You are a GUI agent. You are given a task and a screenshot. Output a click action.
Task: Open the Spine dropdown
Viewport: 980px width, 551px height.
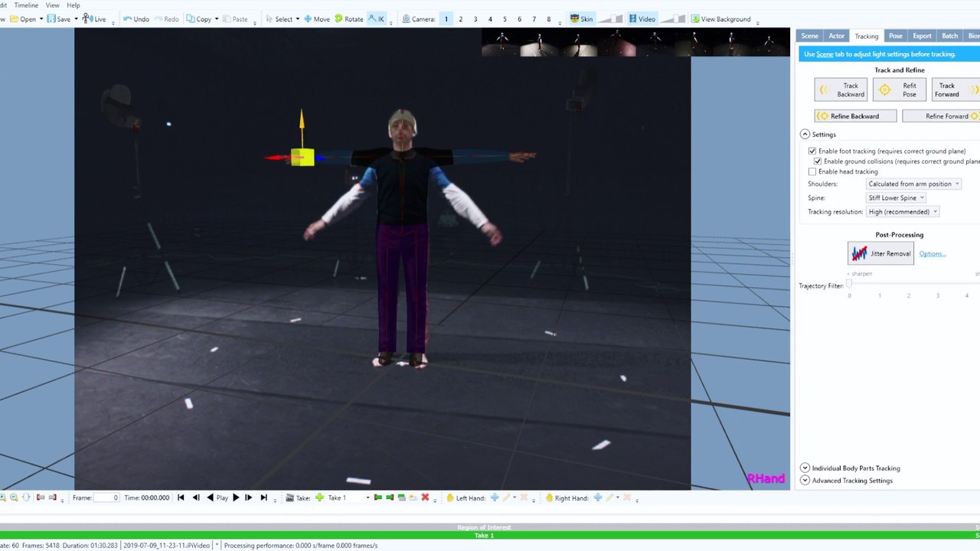[896, 197]
